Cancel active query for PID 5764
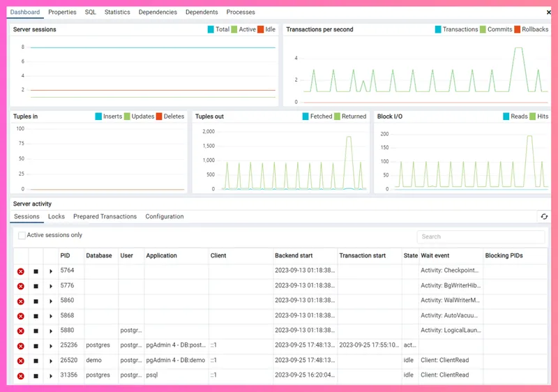The width and height of the screenshot is (558, 392). click(36, 271)
